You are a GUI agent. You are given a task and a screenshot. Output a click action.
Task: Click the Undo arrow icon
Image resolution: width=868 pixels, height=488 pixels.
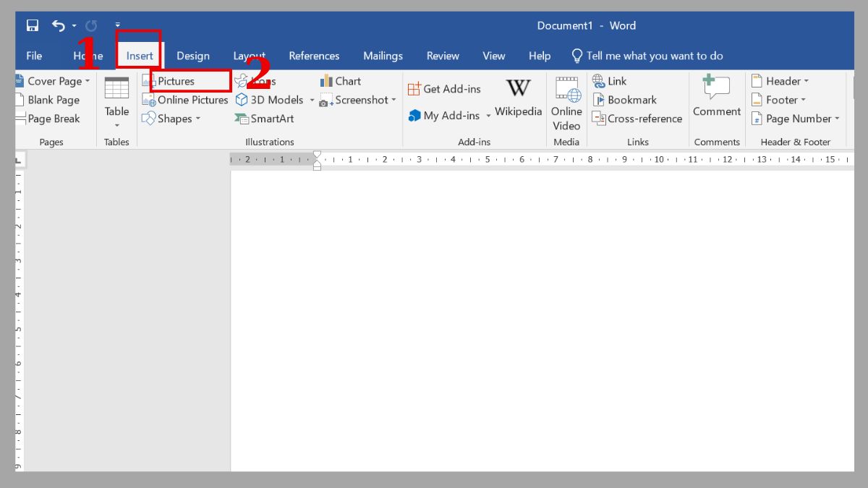59,26
